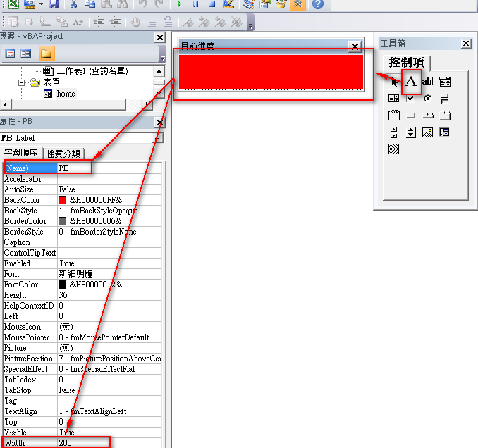Select the SpinButton control in the toolbox

coord(410,132)
